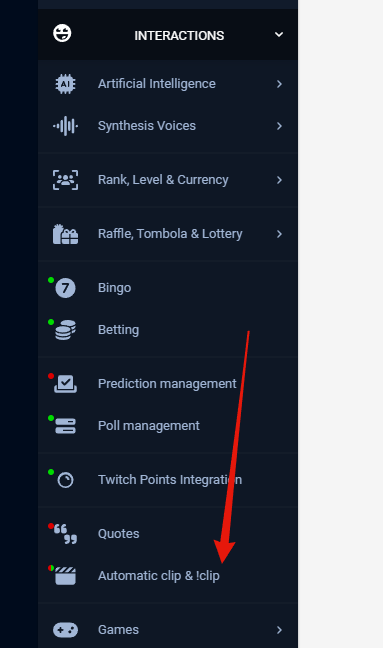The height and width of the screenshot is (648, 383).
Task: Click the Interactions laughing face icon
Action: 62,33
